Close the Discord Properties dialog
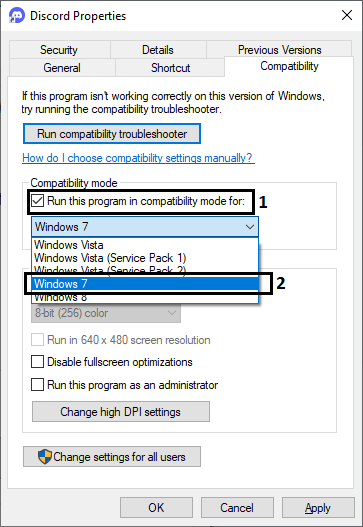Viewport: 363px width, 527px height. pos(347,15)
